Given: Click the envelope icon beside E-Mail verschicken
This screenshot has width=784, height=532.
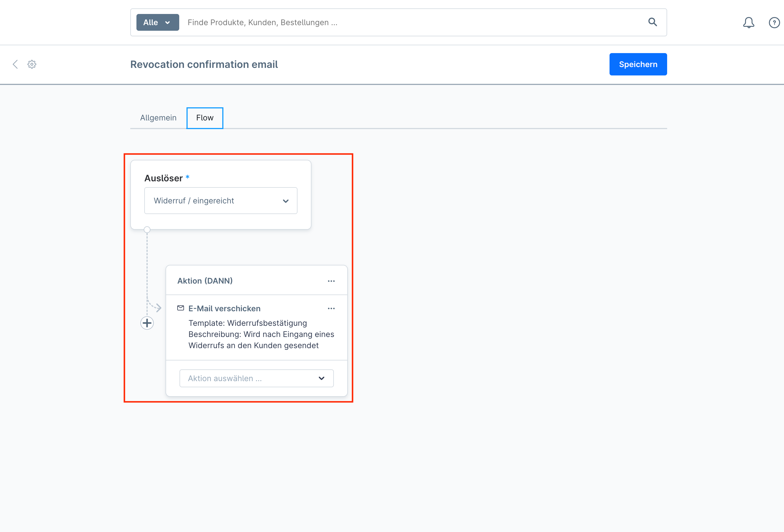Looking at the screenshot, I should coord(180,308).
